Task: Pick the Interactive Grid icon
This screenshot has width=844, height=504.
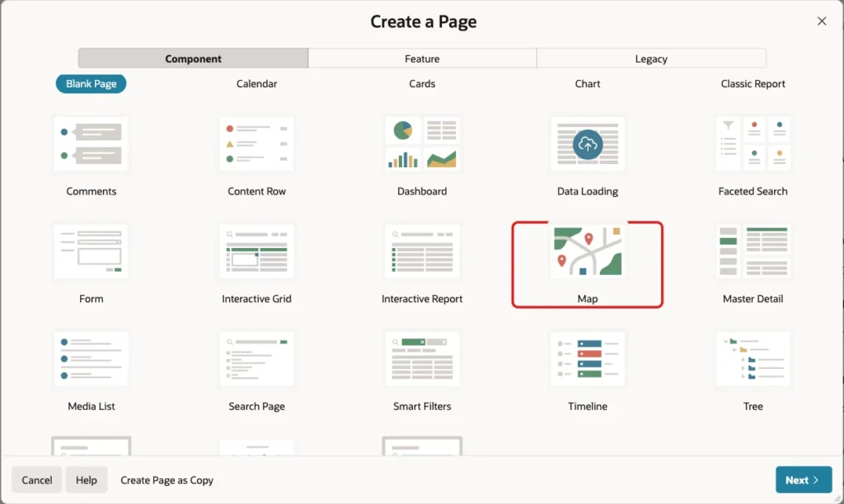Action: click(257, 251)
